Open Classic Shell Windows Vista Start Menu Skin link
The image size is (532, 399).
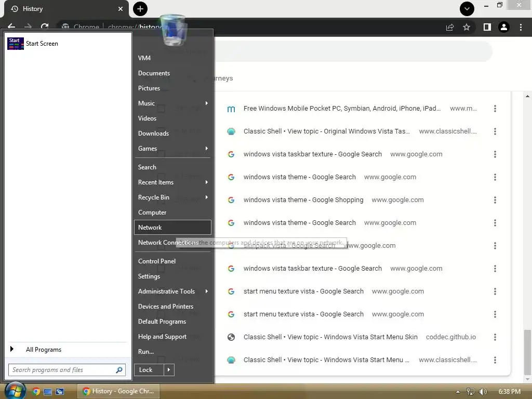coord(330,337)
